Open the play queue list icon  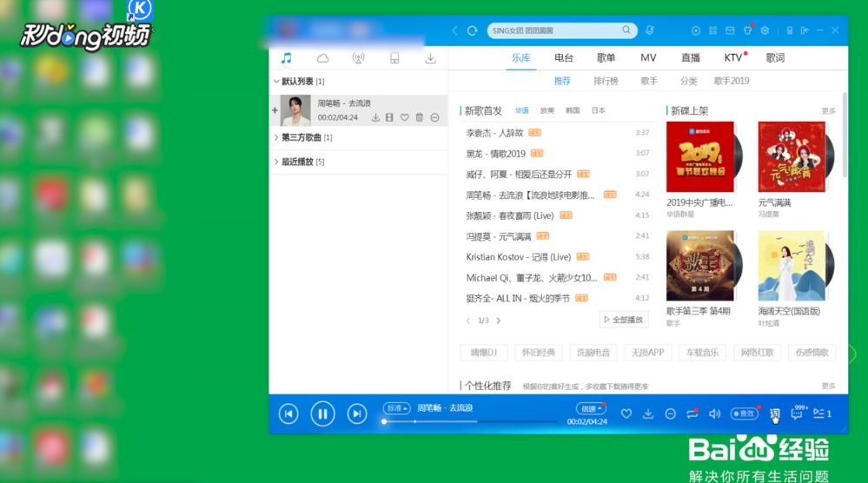(822, 414)
